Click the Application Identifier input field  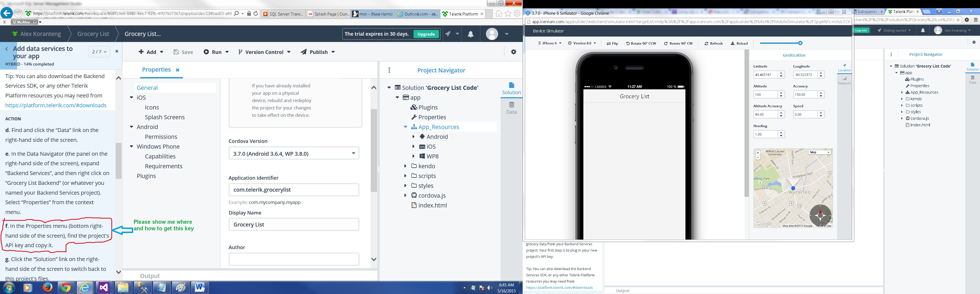294,189
